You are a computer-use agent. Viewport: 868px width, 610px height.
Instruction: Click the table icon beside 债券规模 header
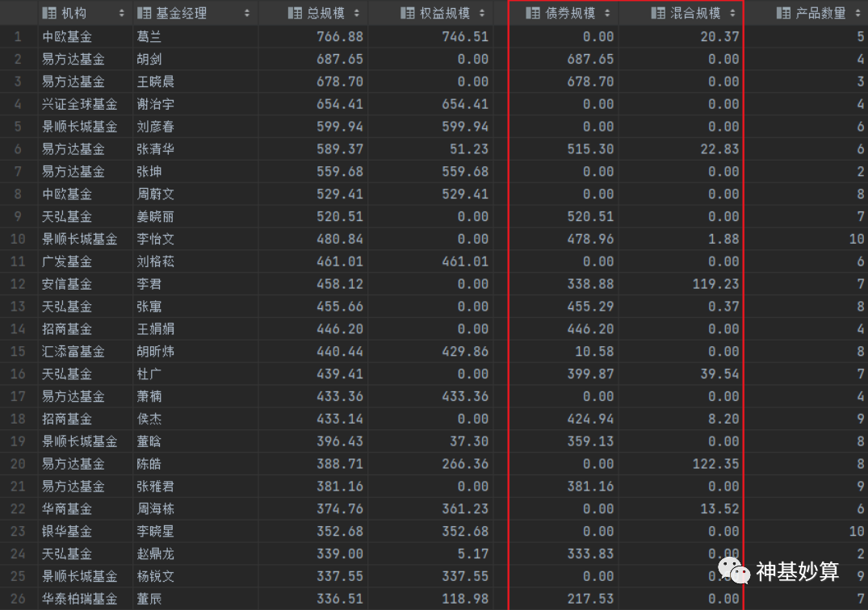(x=533, y=13)
